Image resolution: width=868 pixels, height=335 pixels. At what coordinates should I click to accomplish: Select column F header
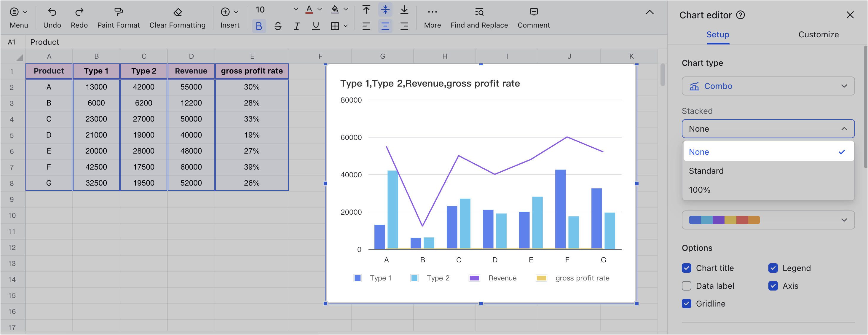320,56
